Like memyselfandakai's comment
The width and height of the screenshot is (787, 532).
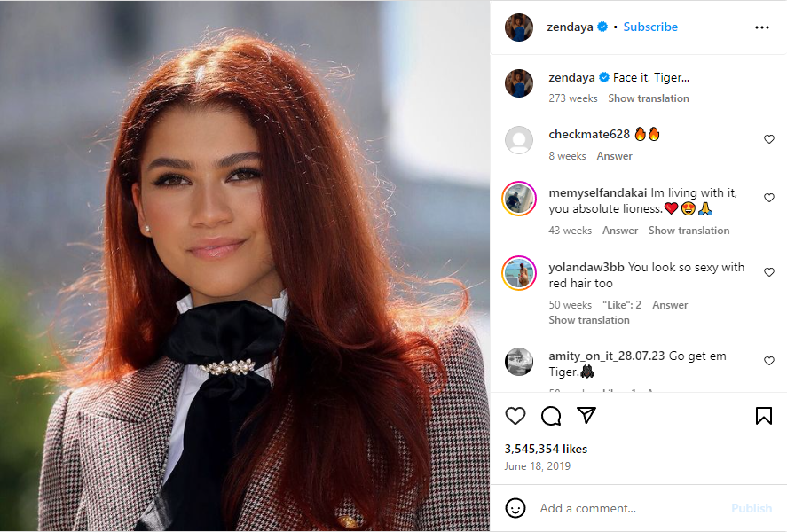tap(769, 198)
